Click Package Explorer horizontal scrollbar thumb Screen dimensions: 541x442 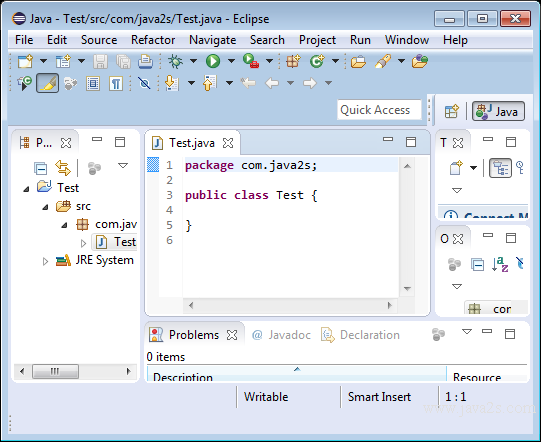tap(55, 372)
